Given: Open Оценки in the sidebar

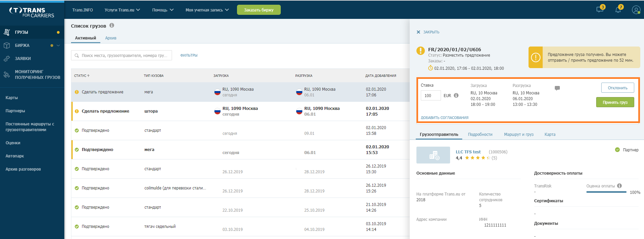Looking at the screenshot, I should pos(13,143).
